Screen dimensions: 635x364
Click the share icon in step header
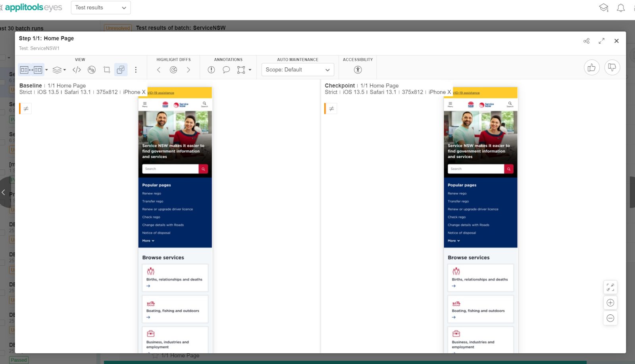586,41
